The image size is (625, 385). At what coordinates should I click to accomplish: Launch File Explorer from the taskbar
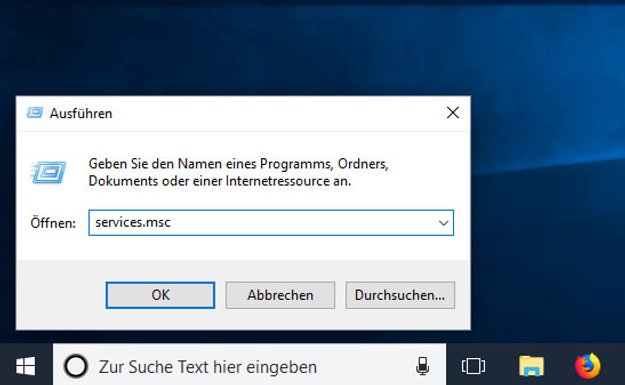[x=531, y=366]
